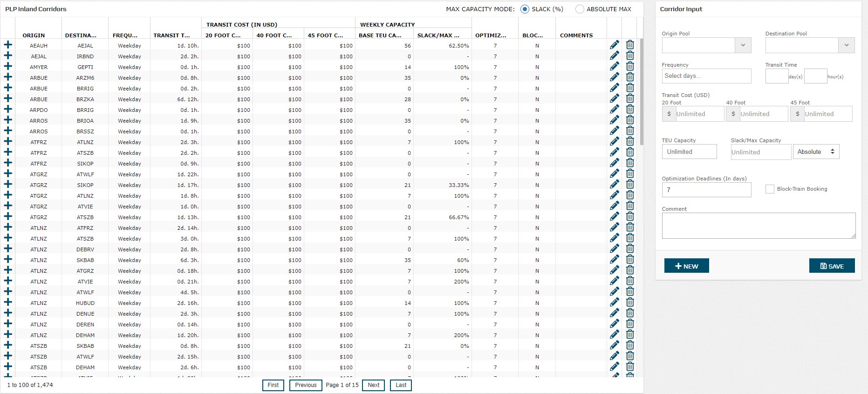Viewport: 868px width, 394px height.
Task: Click the Comment text area
Action: pos(758,226)
